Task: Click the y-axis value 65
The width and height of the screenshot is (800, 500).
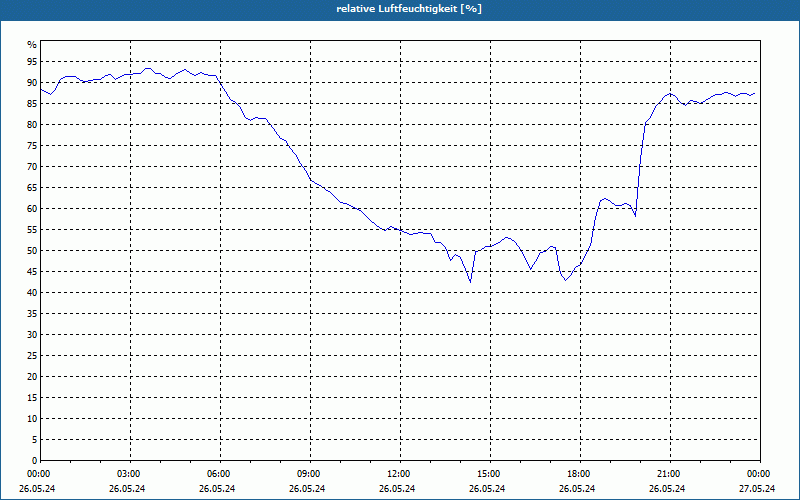Action: (x=32, y=188)
